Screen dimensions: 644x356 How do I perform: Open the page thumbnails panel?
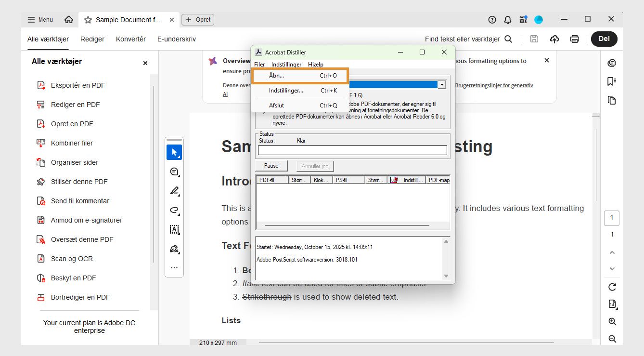612,100
